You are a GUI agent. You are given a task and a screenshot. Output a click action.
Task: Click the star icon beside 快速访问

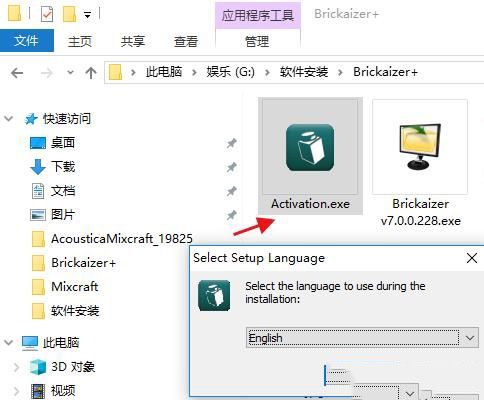(31, 119)
